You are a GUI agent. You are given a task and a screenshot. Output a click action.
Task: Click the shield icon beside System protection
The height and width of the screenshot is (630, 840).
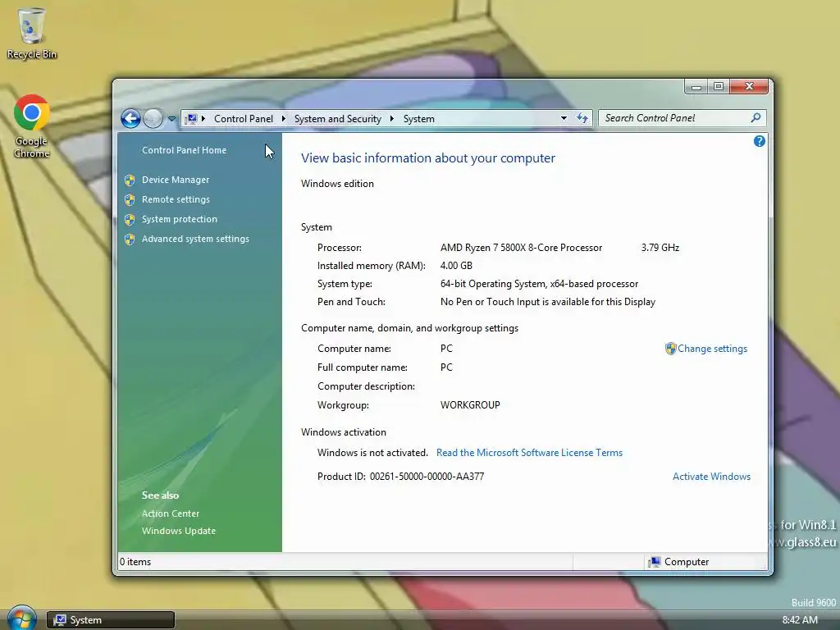pos(130,220)
